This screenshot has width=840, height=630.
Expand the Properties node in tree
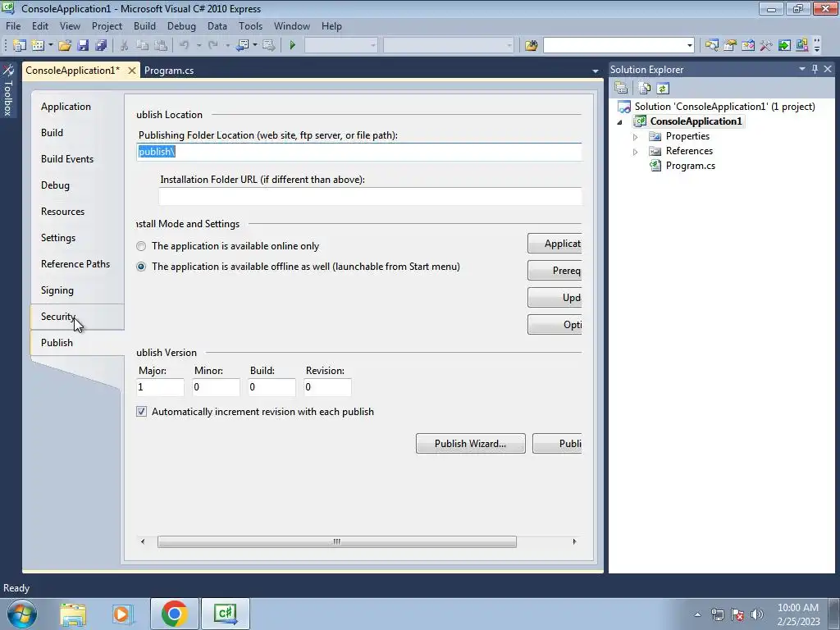pos(636,137)
